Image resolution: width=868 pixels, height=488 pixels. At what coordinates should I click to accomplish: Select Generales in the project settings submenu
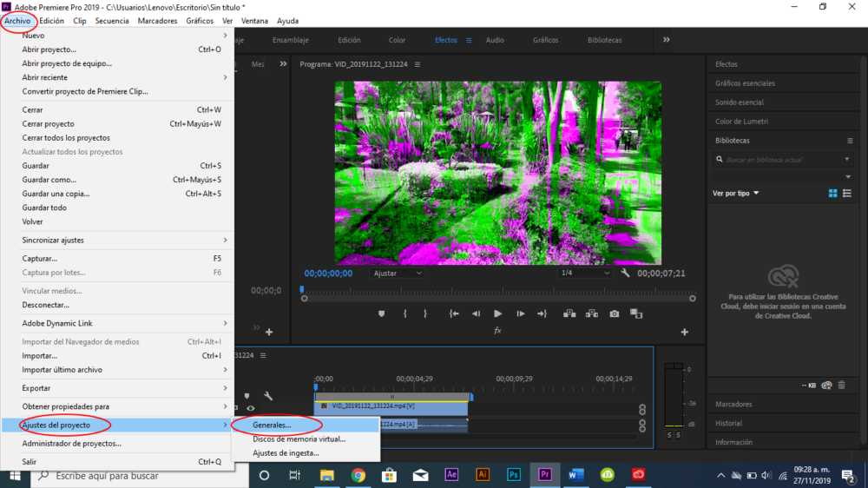pos(272,425)
